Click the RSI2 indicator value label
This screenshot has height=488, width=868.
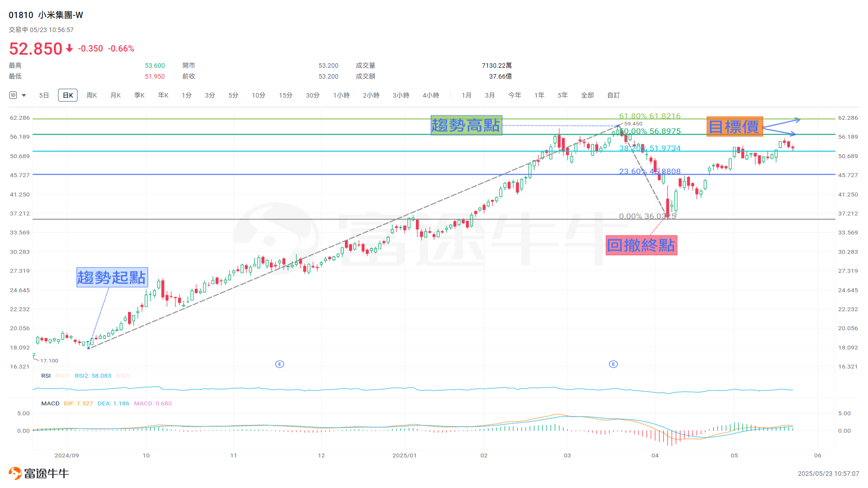click(x=93, y=375)
